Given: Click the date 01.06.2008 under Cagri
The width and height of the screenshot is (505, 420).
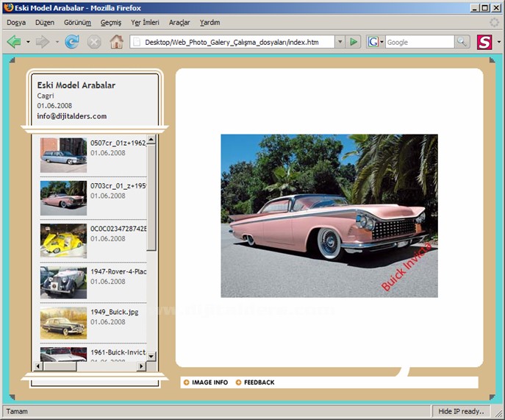Looking at the screenshot, I should 54,105.
